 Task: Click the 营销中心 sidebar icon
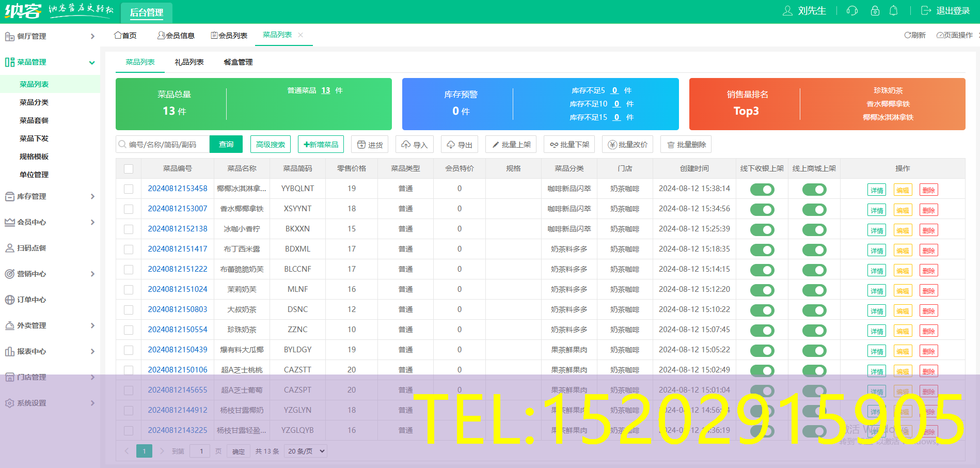[x=9, y=274]
